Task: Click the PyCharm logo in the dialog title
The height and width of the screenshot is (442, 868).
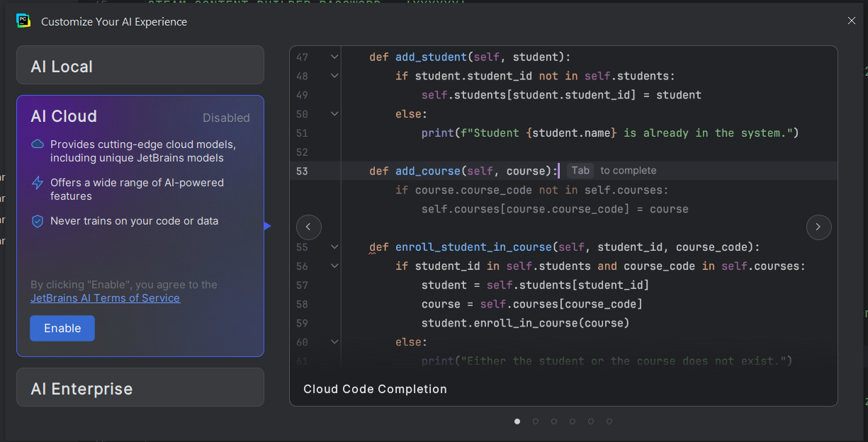Action: [23, 21]
